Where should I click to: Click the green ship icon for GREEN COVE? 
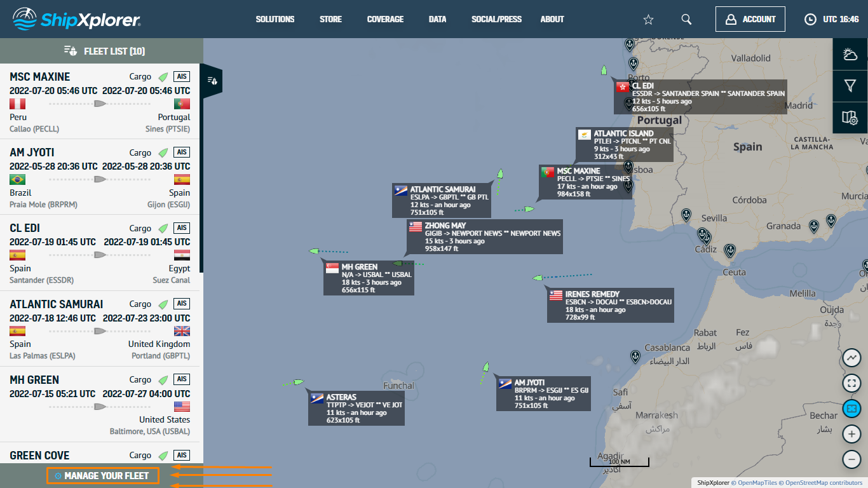coord(163,455)
